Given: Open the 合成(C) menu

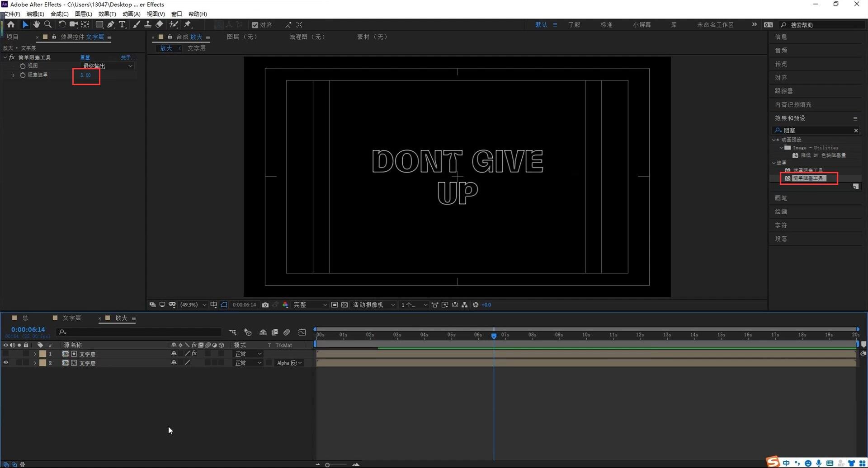Looking at the screenshot, I should [59, 14].
